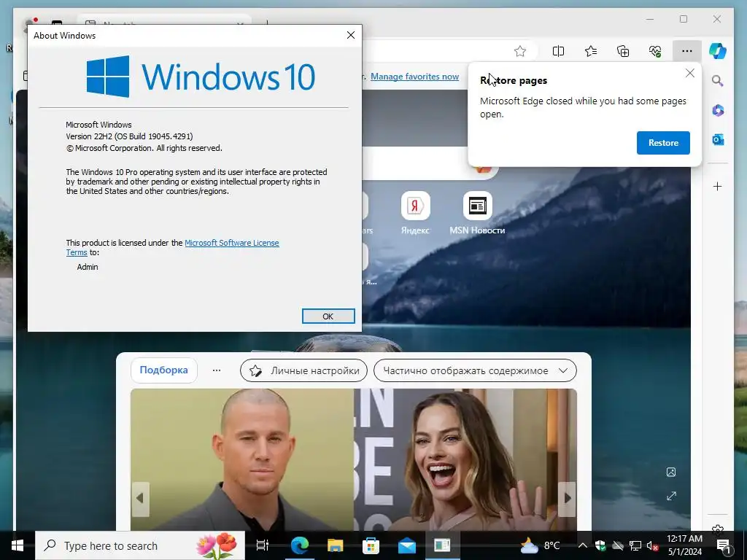The width and height of the screenshot is (747, 560).
Task: Open Browser essentials heart icon
Action: click(x=655, y=51)
